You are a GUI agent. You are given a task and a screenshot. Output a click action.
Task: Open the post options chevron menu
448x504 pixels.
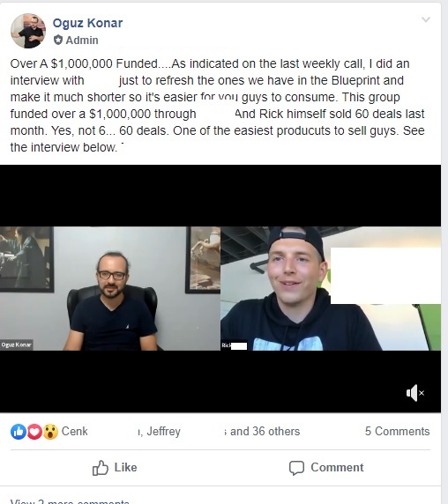pyautogui.click(x=425, y=19)
